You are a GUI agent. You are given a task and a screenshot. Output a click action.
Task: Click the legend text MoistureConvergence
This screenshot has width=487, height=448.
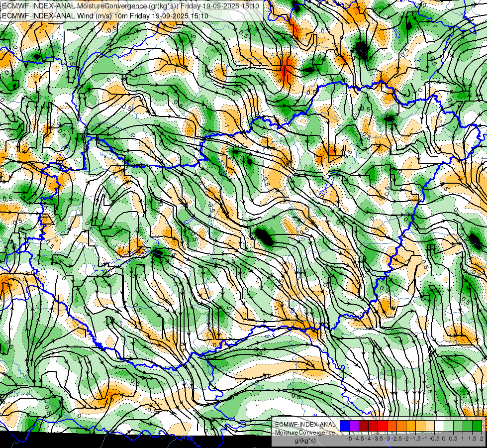coord(305,433)
